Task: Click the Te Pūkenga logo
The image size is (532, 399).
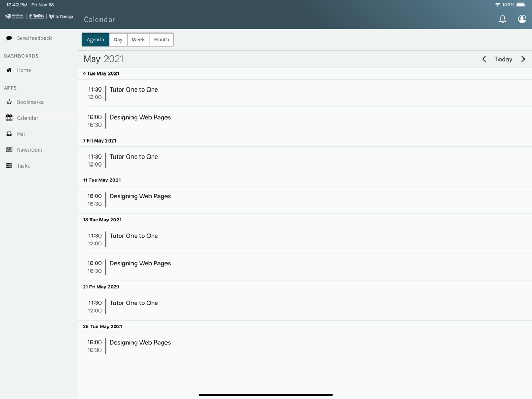Action: tap(61, 16)
